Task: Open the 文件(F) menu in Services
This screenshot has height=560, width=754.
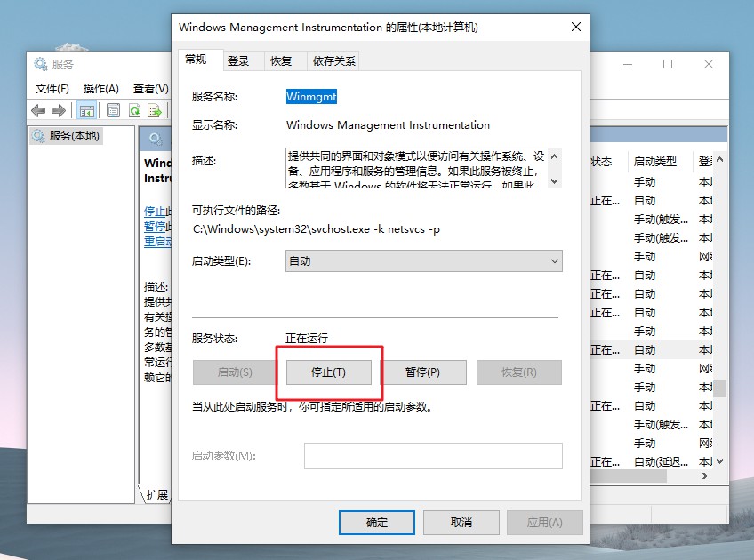Action: (x=52, y=89)
